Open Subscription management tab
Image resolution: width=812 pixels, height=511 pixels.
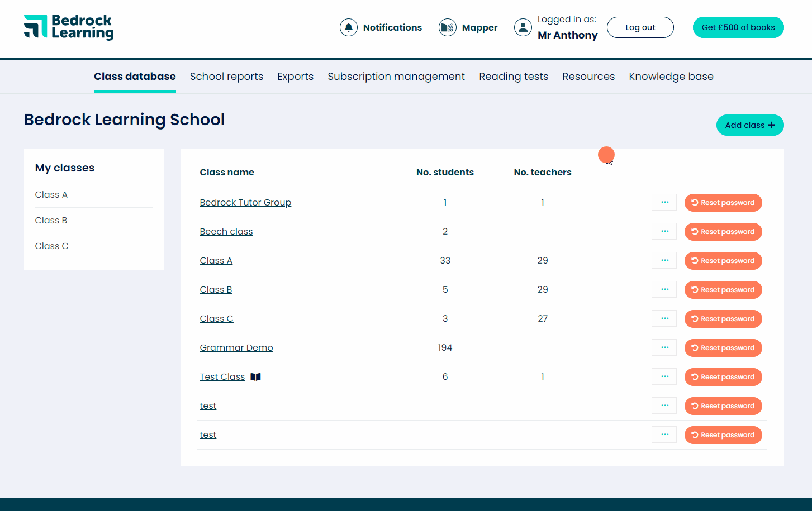point(396,77)
